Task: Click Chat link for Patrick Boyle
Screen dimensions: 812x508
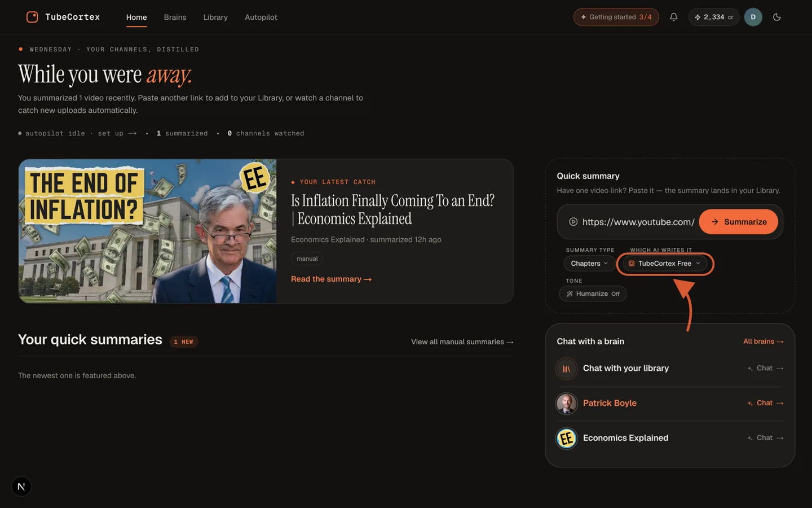Action: [x=765, y=403]
